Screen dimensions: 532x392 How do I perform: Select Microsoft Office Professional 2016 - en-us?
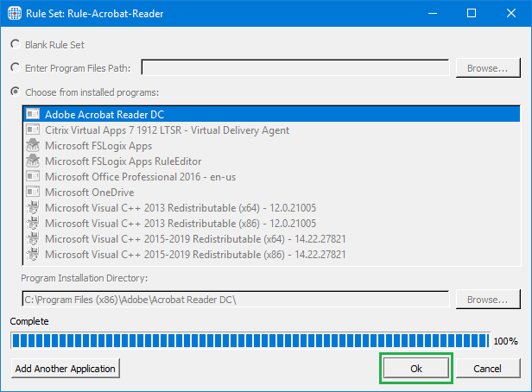(272, 177)
